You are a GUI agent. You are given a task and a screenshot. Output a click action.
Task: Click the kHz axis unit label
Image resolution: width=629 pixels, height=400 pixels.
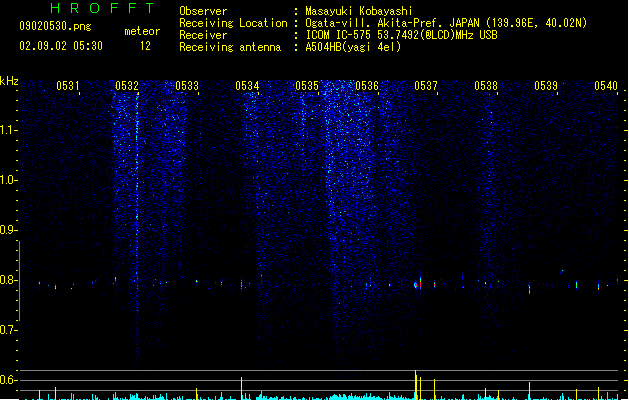pyautogui.click(x=9, y=81)
